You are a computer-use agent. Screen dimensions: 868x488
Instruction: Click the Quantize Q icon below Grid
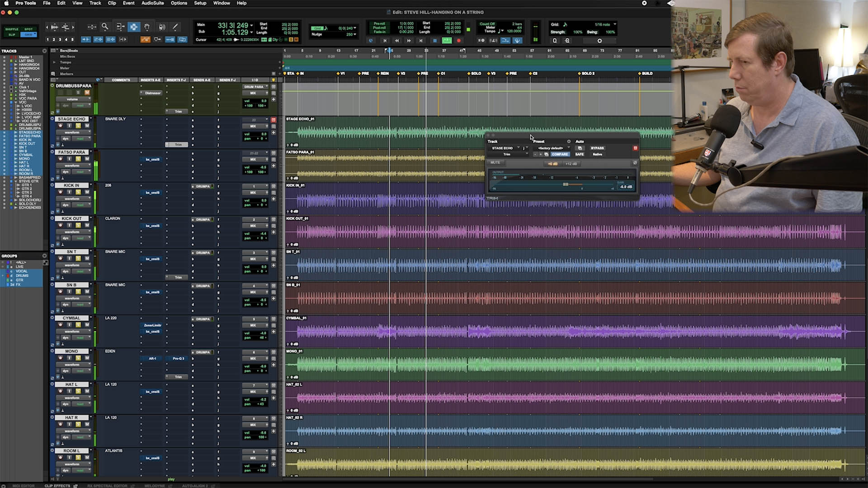coord(555,41)
